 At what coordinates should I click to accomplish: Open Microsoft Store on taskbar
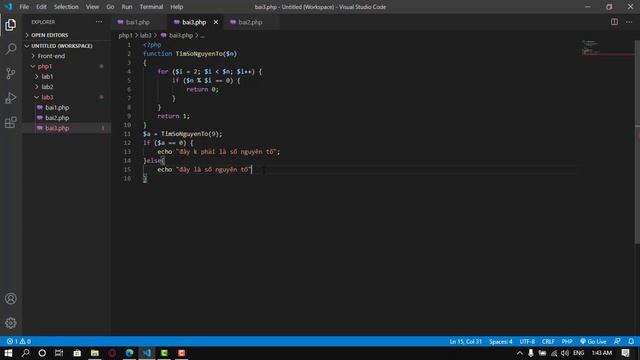click(x=77, y=353)
